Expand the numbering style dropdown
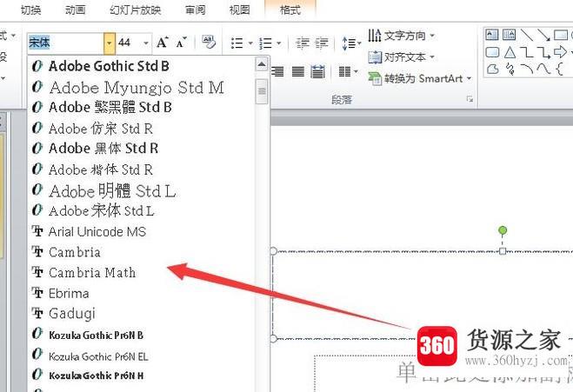573x392 pixels. (279, 43)
